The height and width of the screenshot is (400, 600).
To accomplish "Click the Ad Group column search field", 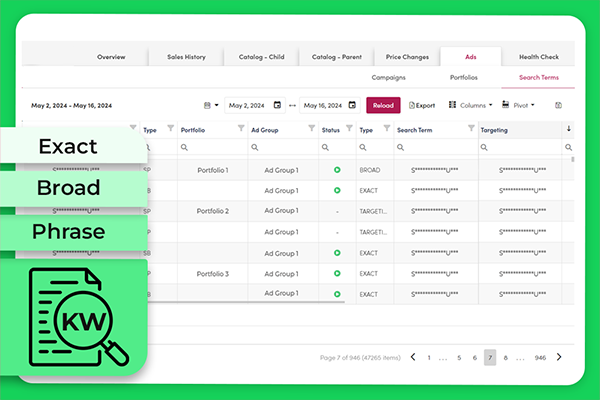I will point(283,147).
